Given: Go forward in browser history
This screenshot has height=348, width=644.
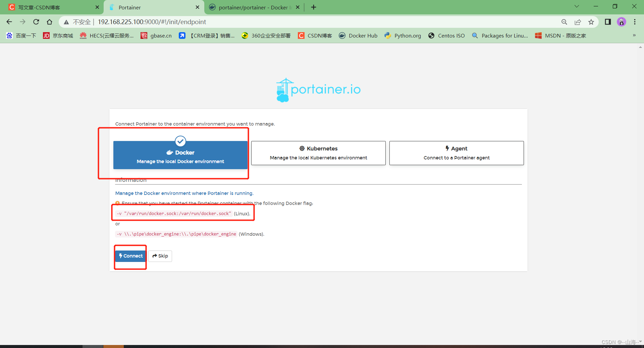Looking at the screenshot, I should [x=22, y=22].
